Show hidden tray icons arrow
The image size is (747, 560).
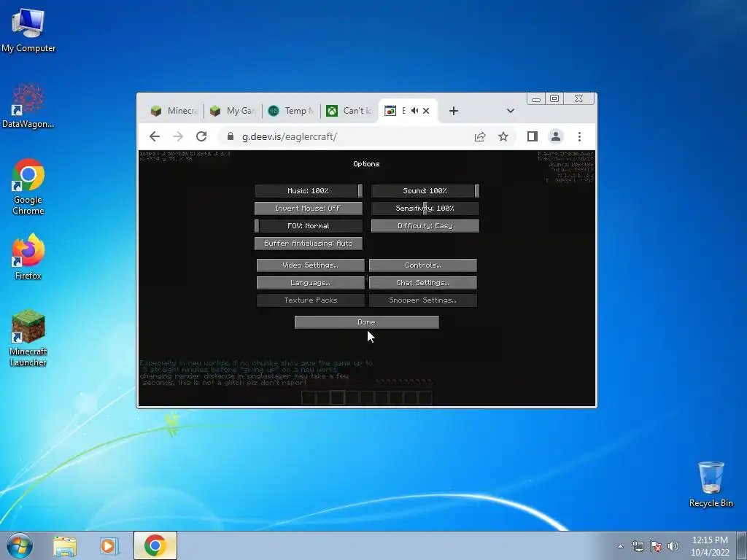click(x=620, y=546)
